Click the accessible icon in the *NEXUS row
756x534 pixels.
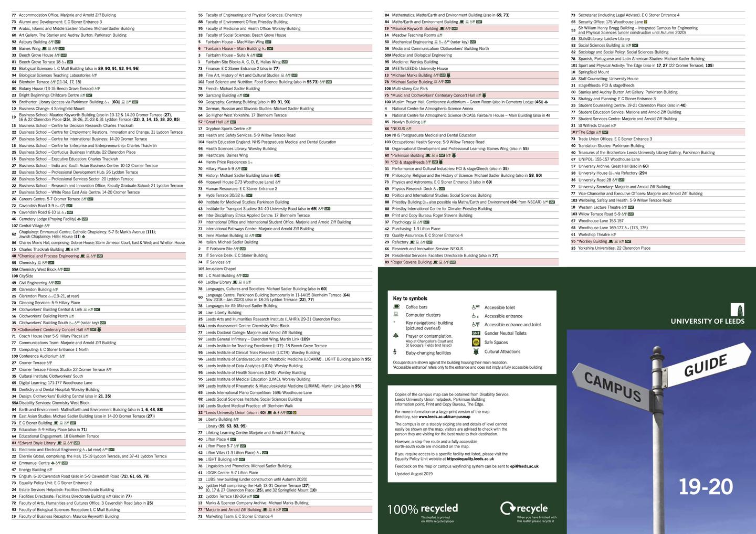click(409, 129)
